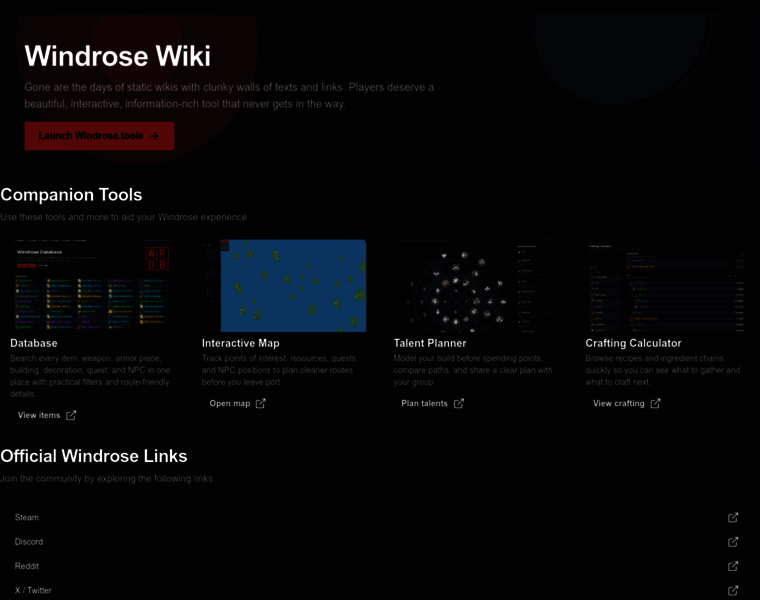The height and width of the screenshot is (600, 760).
Task: Click the Database card title
Action: pos(34,343)
